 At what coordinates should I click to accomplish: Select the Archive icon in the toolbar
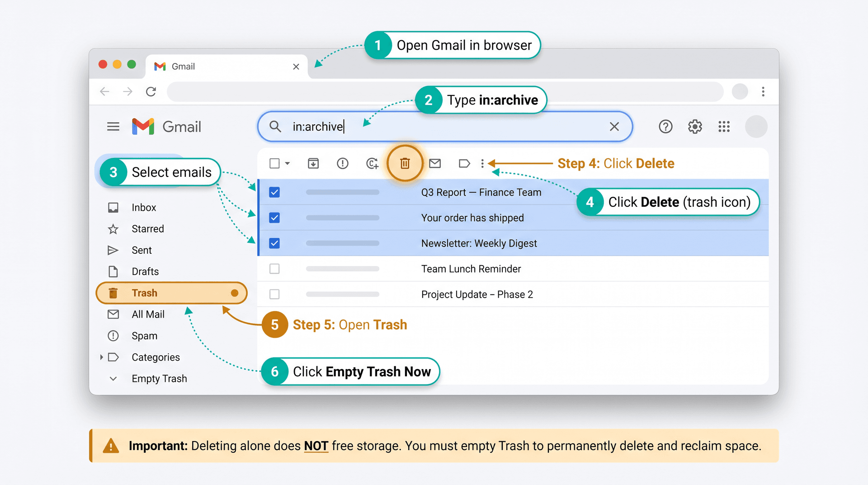click(x=313, y=163)
